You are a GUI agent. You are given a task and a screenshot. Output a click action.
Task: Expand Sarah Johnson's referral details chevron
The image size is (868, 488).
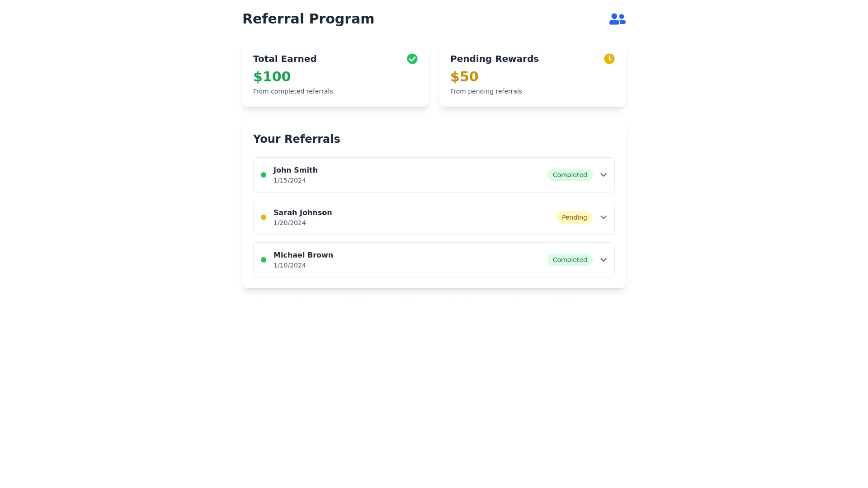tap(603, 217)
